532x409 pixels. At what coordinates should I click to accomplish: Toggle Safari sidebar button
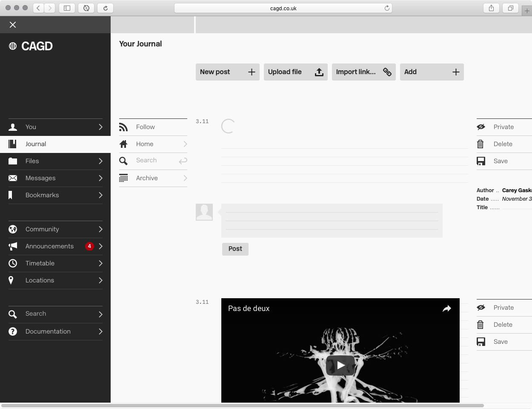pos(67,8)
